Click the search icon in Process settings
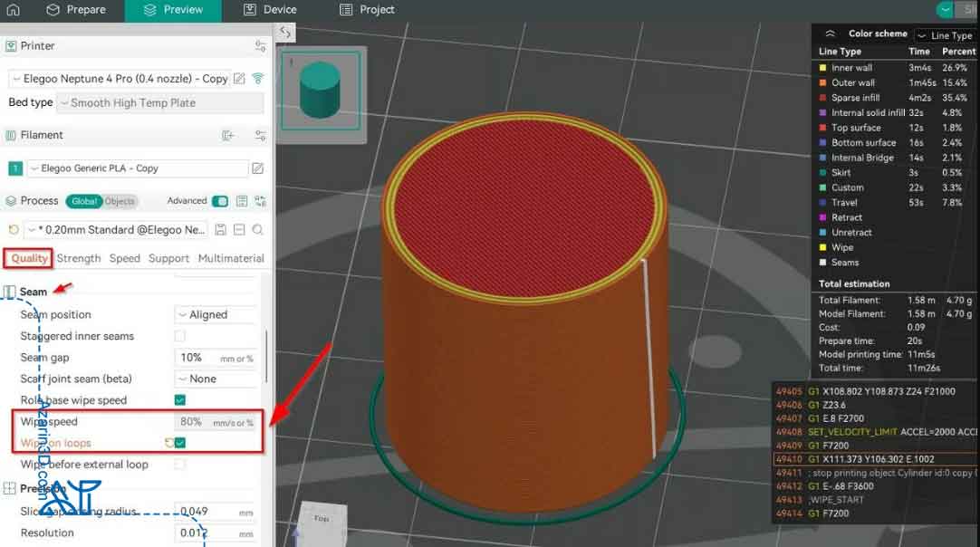The height and width of the screenshot is (547, 980). tap(258, 230)
